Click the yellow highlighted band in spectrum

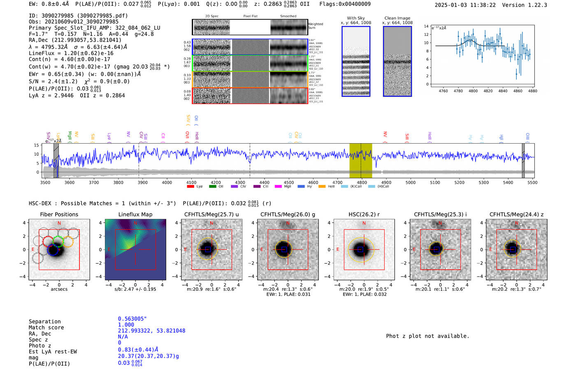tap(361, 161)
